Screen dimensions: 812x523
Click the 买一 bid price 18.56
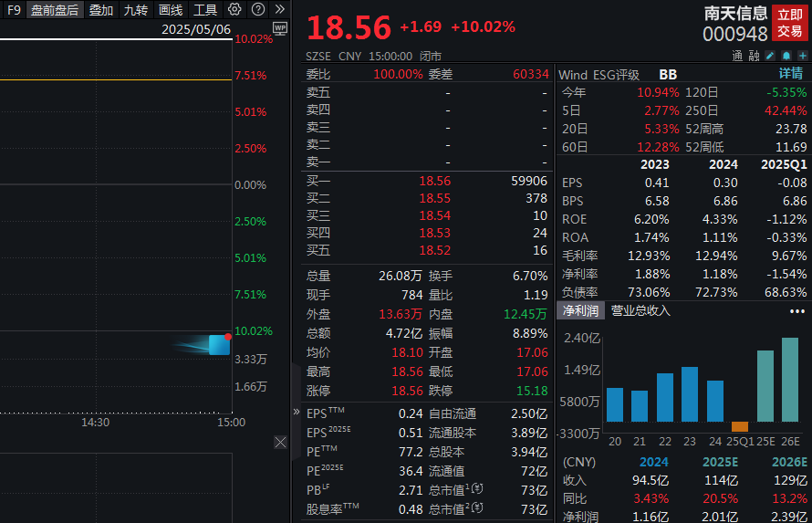[x=434, y=181]
